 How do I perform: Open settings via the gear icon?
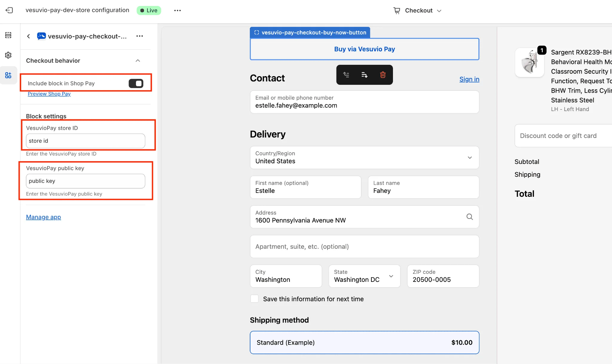8,55
